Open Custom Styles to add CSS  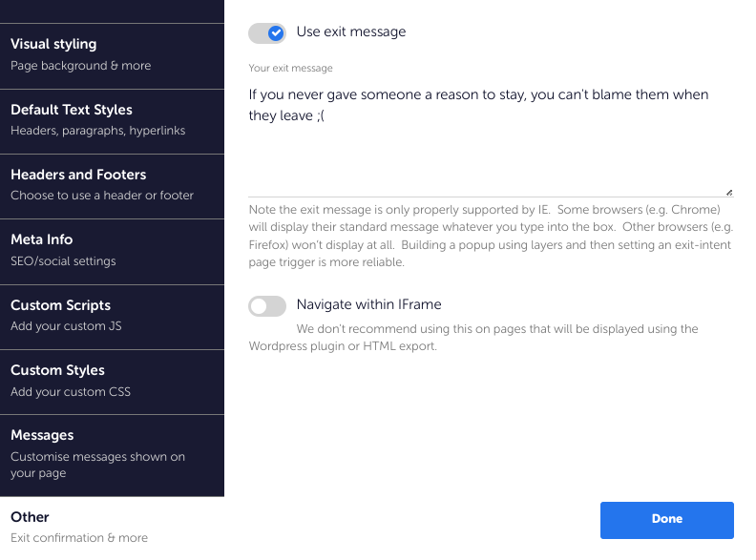112,383
